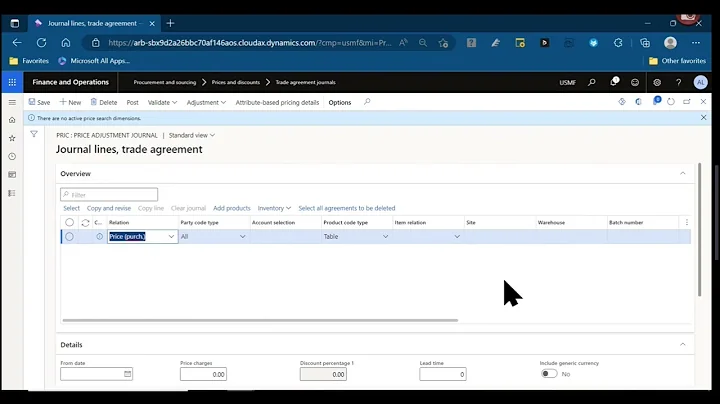The height and width of the screenshot is (404, 720).
Task: Open the notifications bell
Action: (x=614, y=82)
